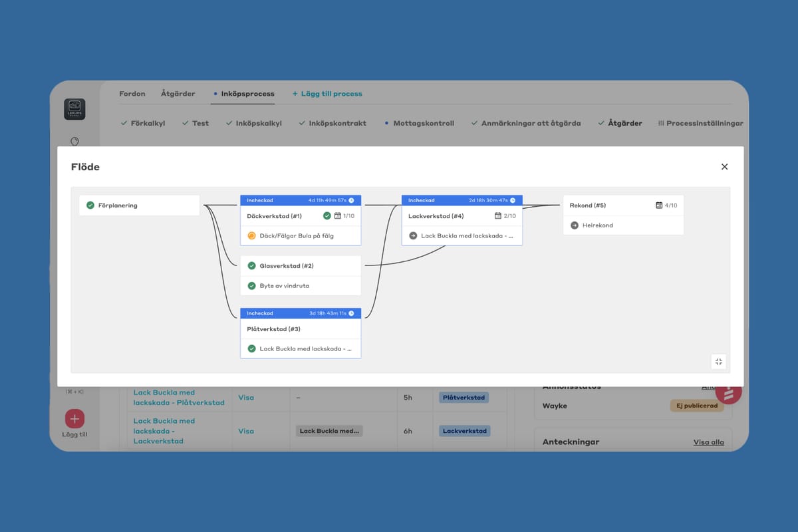Open Visa alla link under Anteckningar
Image resolution: width=798 pixels, height=532 pixels.
pos(708,442)
